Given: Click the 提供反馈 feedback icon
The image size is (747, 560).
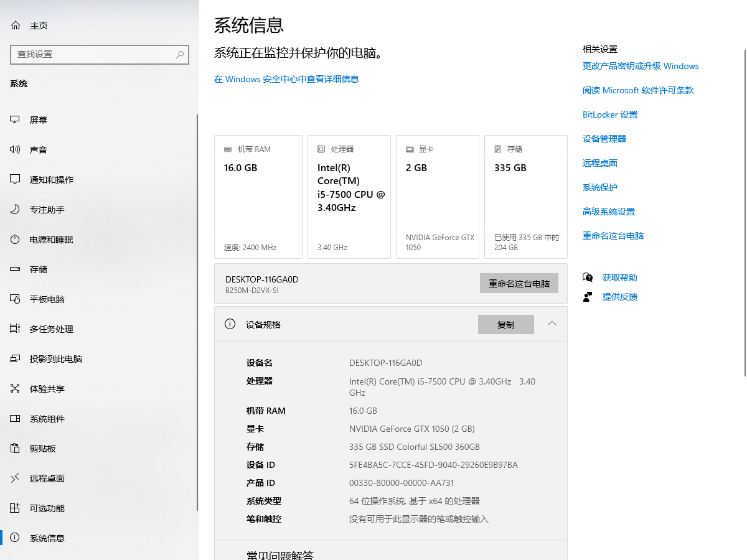Looking at the screenshot, I should pyautogui.click(x=587, y=297).
